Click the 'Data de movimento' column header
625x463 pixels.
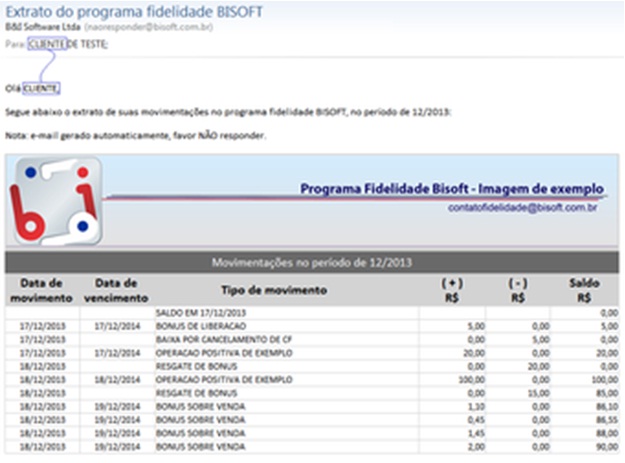coord(41,290)
